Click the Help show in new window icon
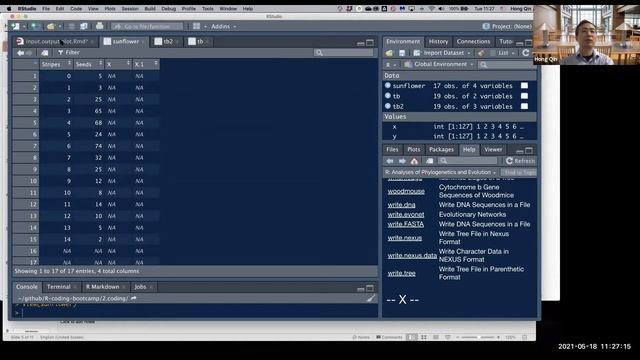Screen dimensions: 640x360 tap(429, 161)
